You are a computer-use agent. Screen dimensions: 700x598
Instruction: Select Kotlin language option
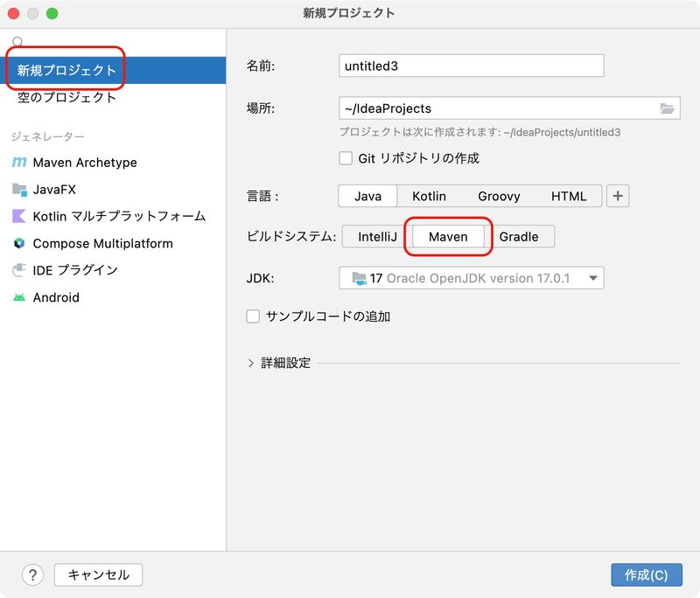tap(429, 196)
